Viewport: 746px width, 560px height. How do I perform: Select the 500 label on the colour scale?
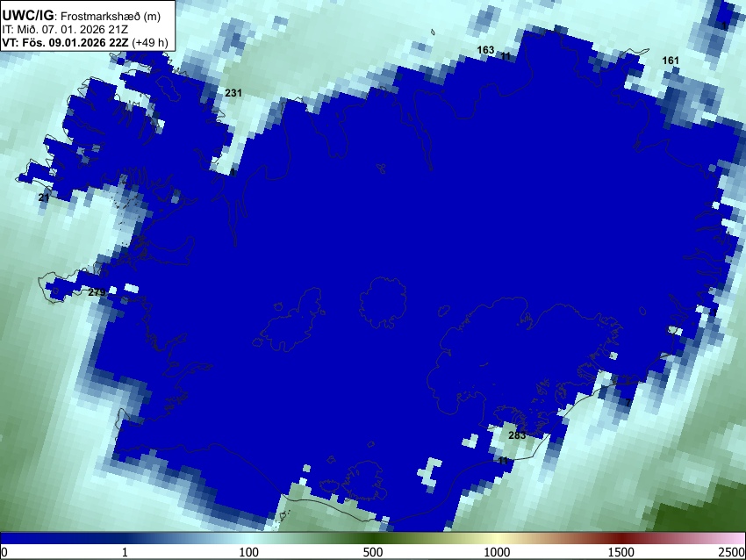tap(372, 552)
